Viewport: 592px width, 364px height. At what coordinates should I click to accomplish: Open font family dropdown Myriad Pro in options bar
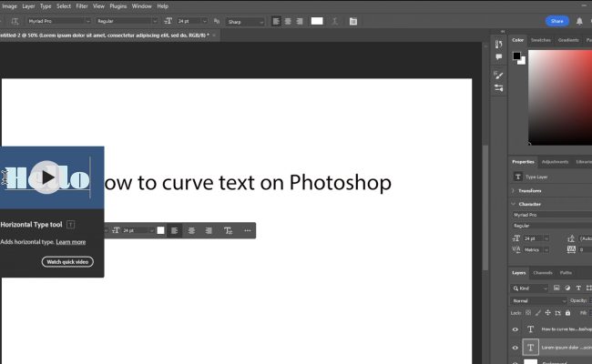[x=59, y=21]
